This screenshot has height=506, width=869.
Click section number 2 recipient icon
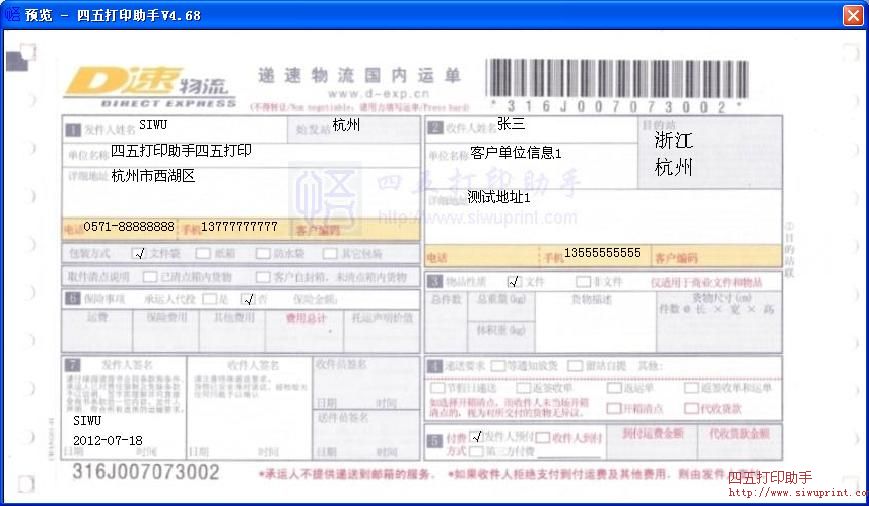pos(434,128)
